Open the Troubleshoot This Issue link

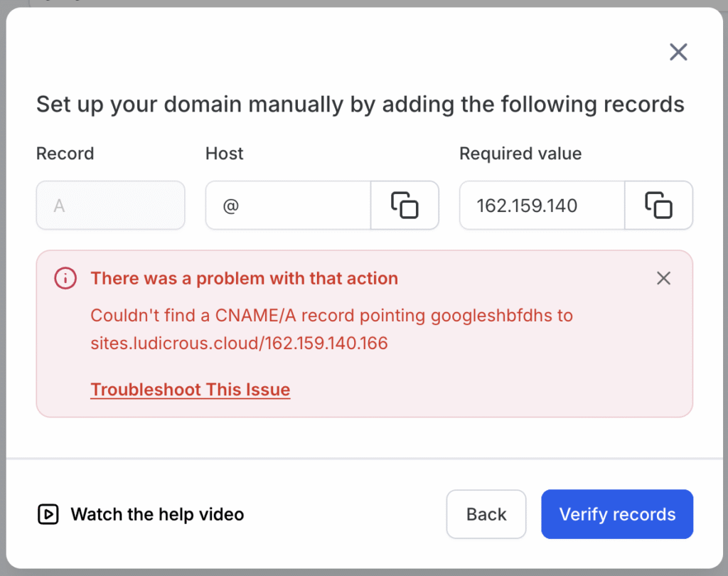pyautogui.click(x=190, y=390)
